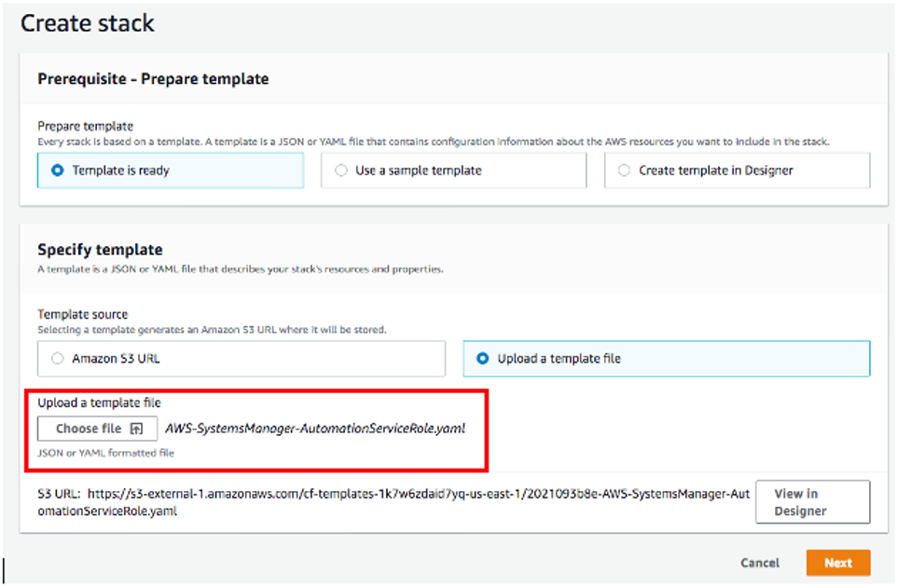Click Next to continue stack creation
Screen dimensions: 911x588
click(837, 563)
